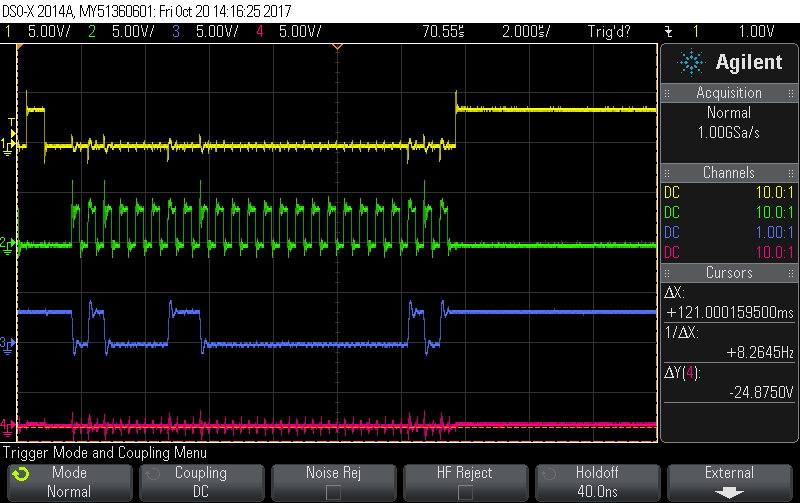Open the External trigger submenu arrow
Screen dimensions: 800x503
[x=729, y=492]
